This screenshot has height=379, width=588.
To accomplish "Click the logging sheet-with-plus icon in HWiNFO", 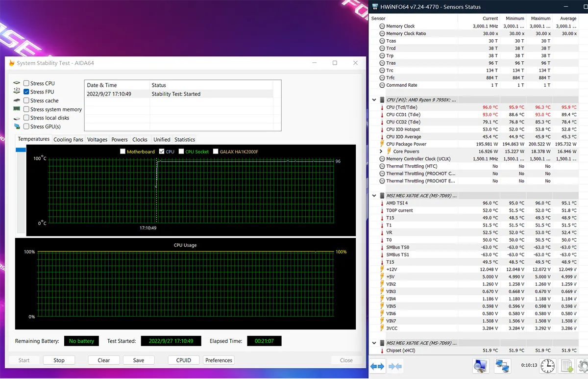I will (567, 365).
